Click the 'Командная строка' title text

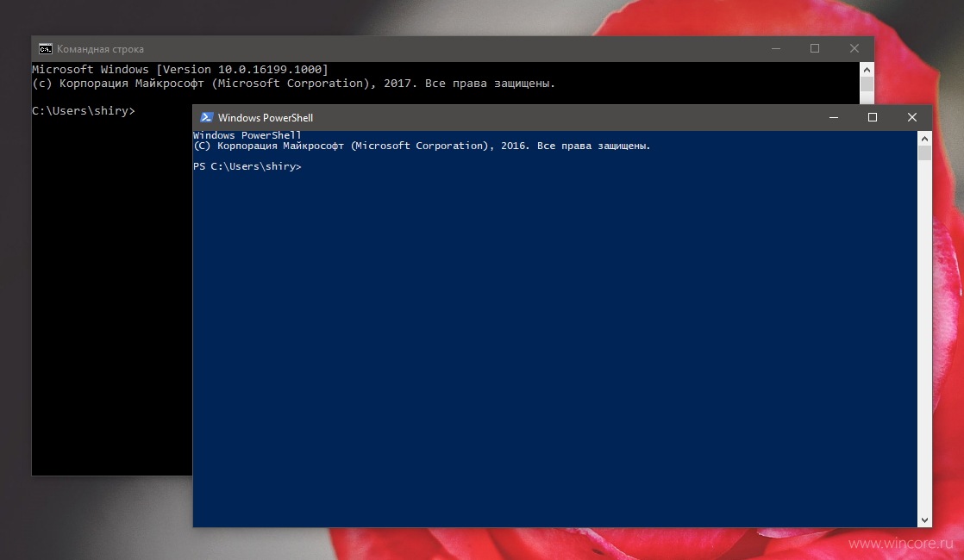tap(100, 49)
